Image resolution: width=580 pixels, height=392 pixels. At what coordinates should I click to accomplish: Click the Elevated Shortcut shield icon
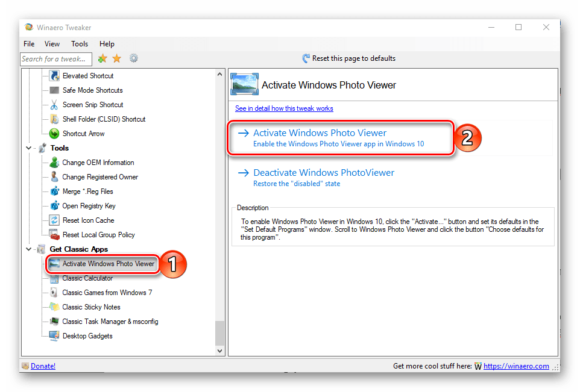[54, 76]
